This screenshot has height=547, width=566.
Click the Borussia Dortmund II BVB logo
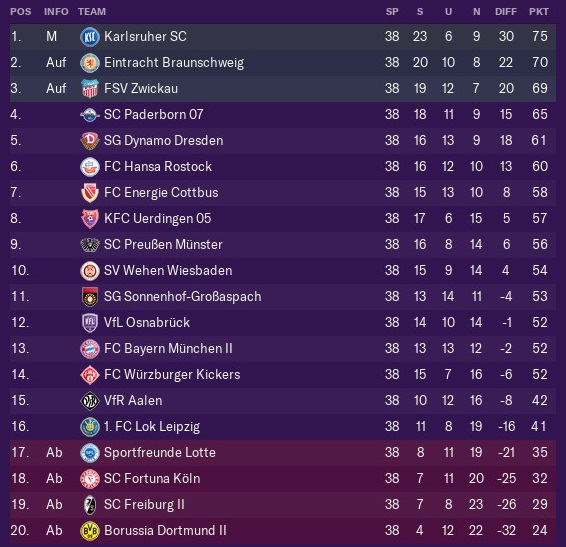[x=90, y=531]
